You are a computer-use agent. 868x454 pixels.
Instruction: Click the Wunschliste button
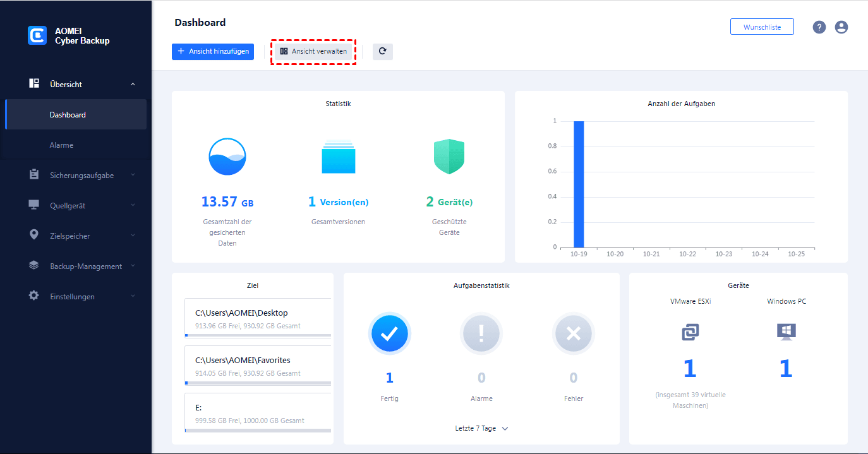[x=762, y=27]
